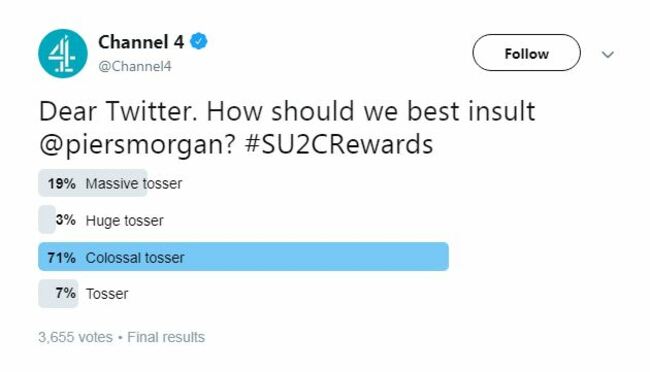
Task: Click the 3,655 votes count
Action: point(75,337)
